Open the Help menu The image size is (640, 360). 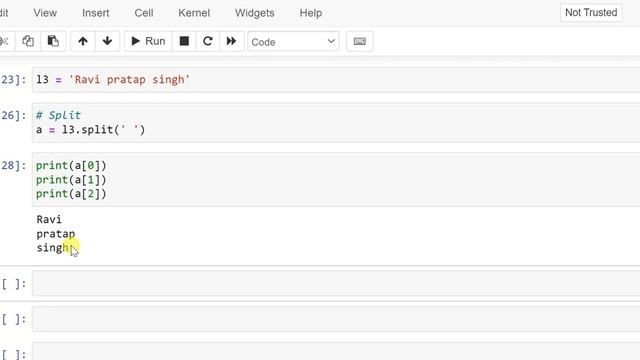coord(311,13)
